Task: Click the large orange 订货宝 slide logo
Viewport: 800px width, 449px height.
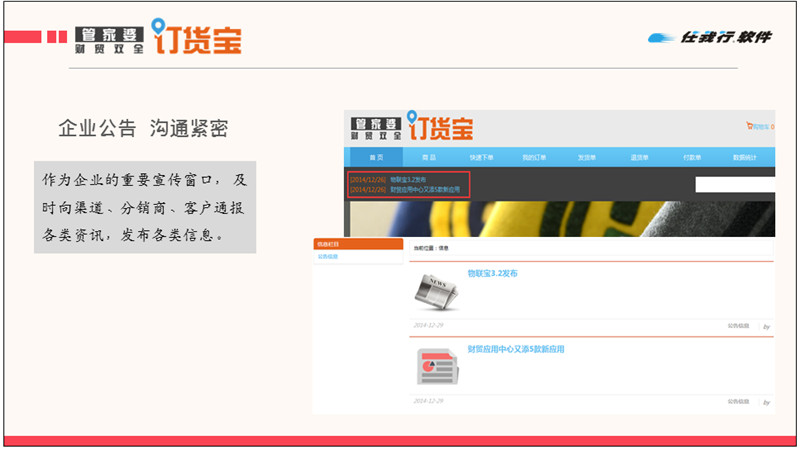Action: (197, 37)
